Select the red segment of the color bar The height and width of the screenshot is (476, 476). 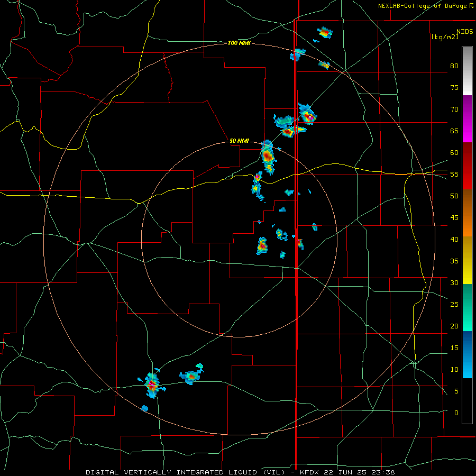[467, 166]
